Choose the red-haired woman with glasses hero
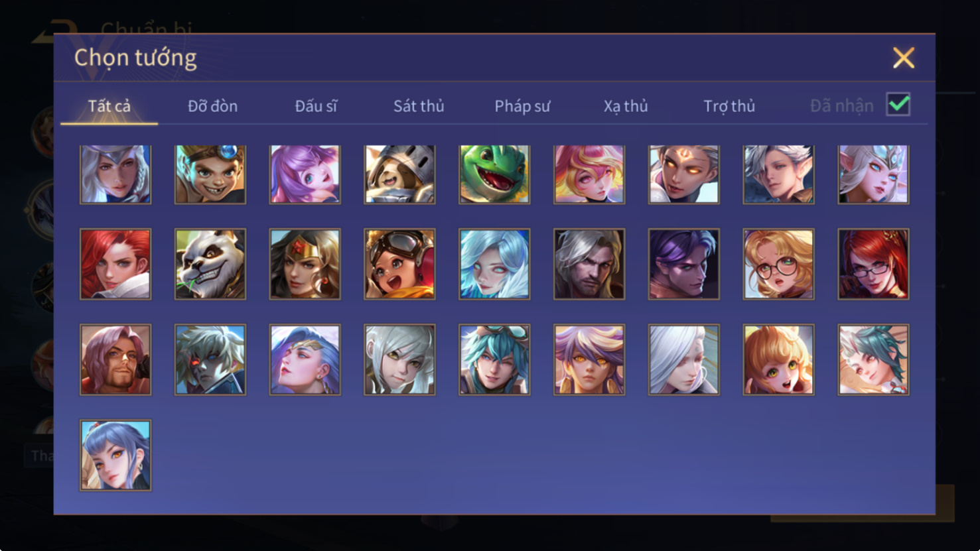Screen dimensions: 980x551 [x=873, y=264]
